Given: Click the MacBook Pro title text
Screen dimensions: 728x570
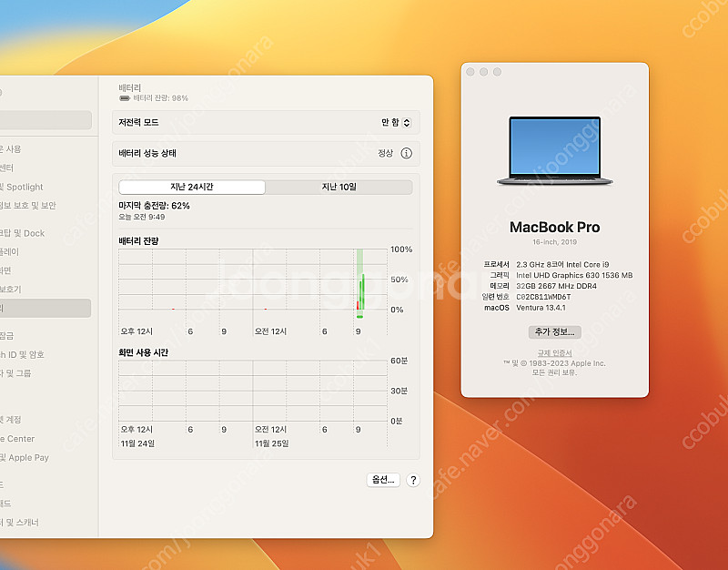Looking at the screenshot, I should point(554,227).
